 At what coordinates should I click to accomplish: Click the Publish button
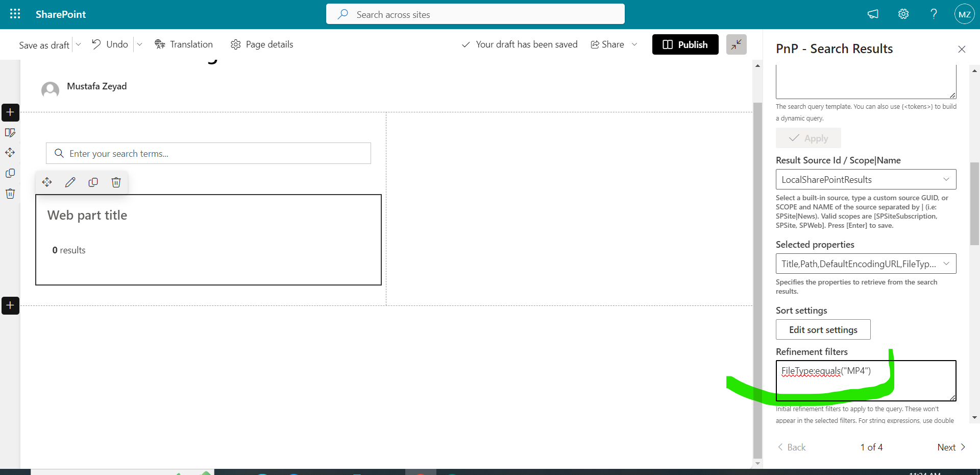pos(685,44)
